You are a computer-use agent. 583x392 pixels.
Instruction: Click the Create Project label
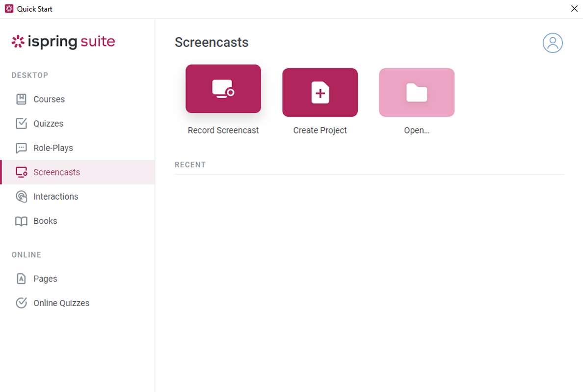click(320, 131)
